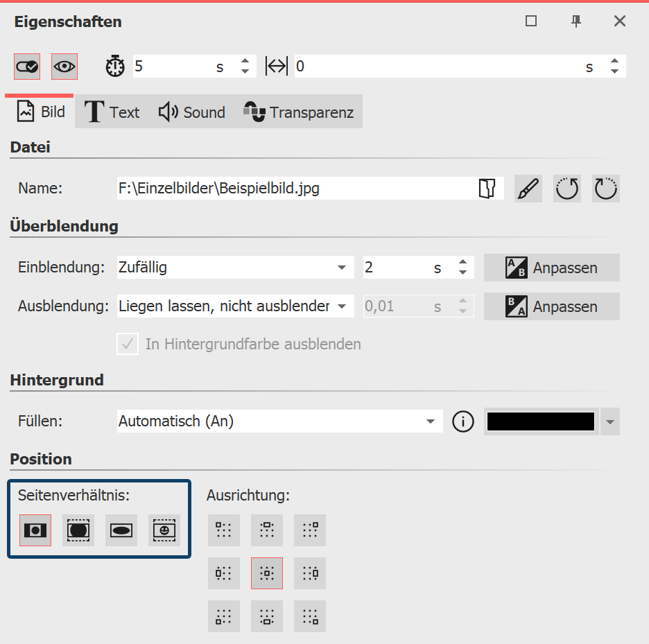Viewport: 649px width, 644px height.
Task: Rotate the image clockwise
Action: coord(605,188)
